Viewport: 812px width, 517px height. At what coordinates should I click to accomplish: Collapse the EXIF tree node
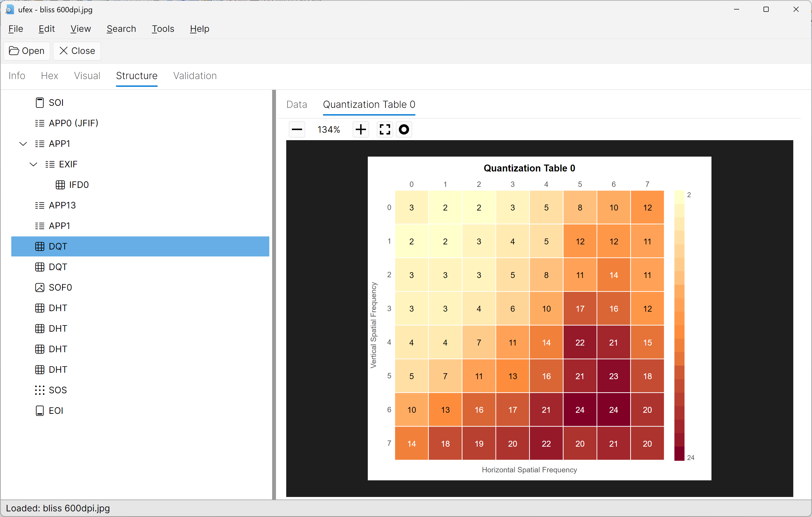tap(33, 164)
